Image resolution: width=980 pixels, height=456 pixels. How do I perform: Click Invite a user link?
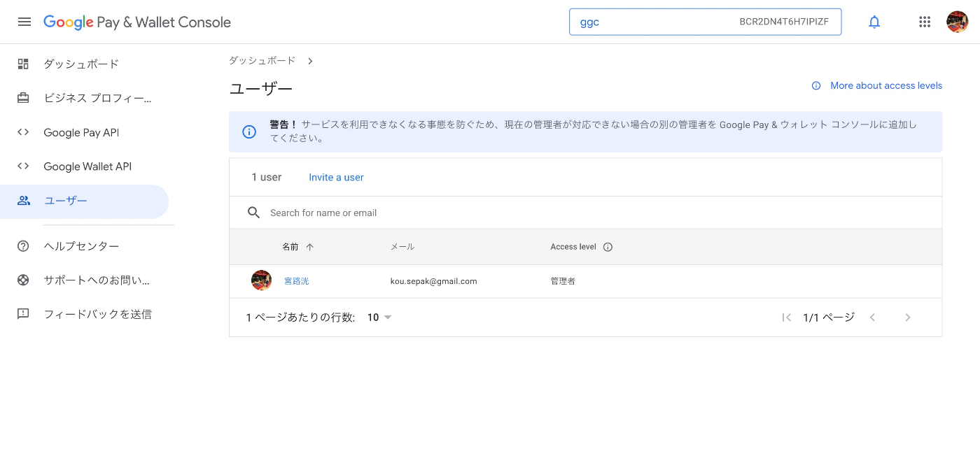click(x=336, y=178)
